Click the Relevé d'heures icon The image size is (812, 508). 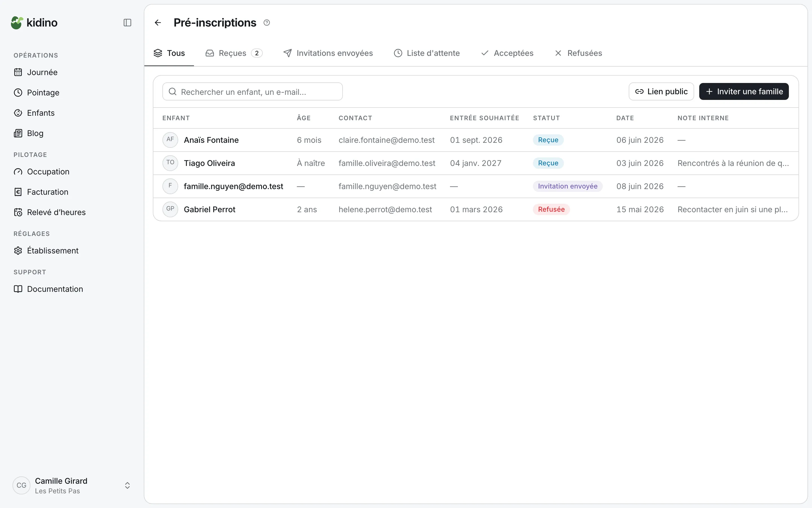[x=18, y=212]
